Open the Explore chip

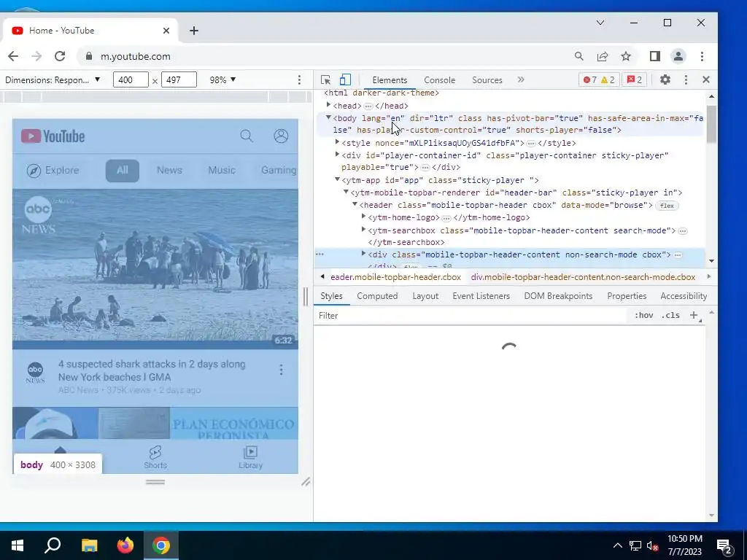[x=53, y=171]
